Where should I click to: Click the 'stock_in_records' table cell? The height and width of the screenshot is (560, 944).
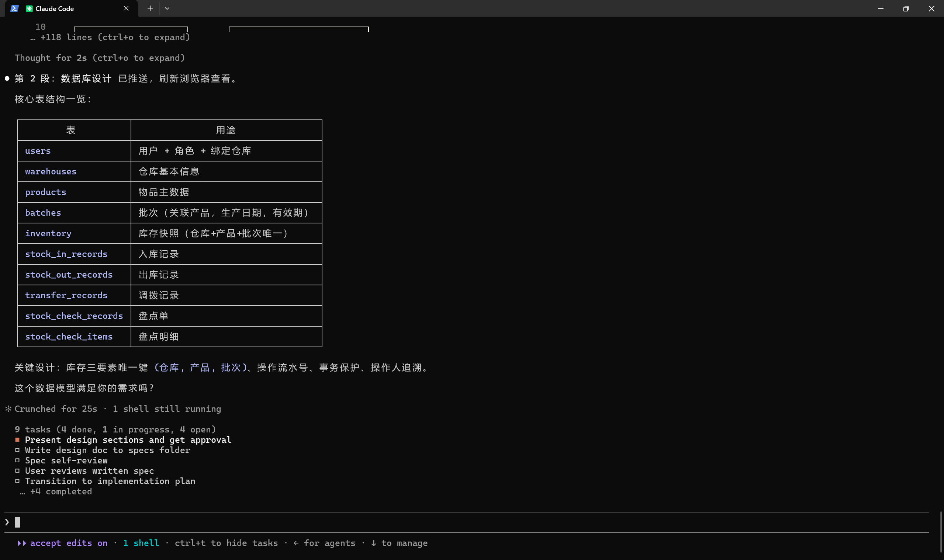(x=74, y=254)
